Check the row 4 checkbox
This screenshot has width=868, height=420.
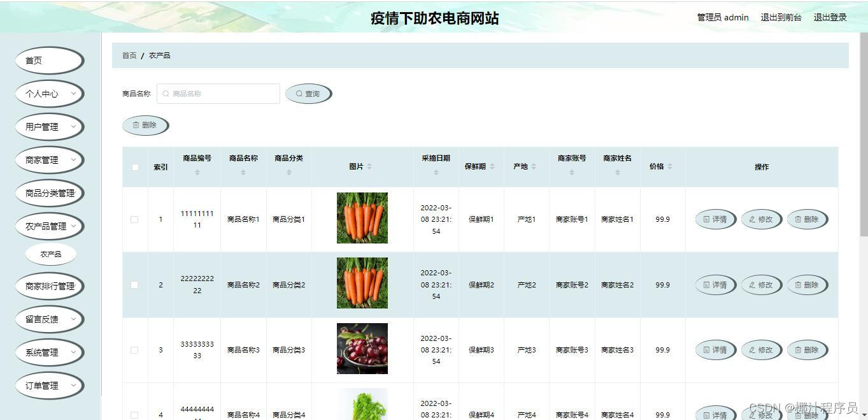(x=134, y=415)
